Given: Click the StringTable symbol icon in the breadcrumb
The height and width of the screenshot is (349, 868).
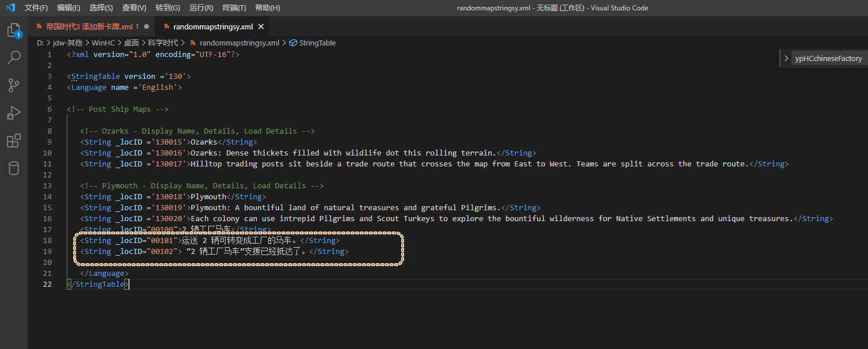Looking at the screenshot, I should pos(293,43).
